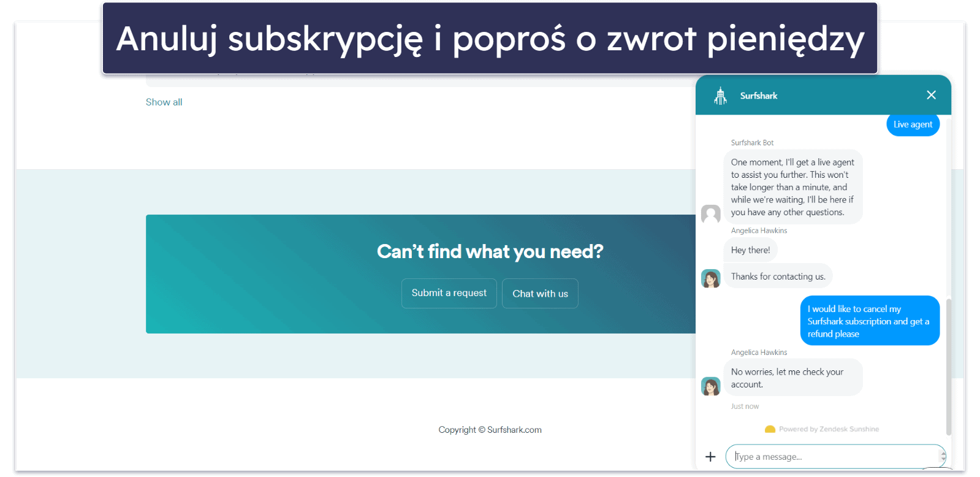The image size is (980, 477).
Task: Click the 'No worries, let me check' message
Action: click(x=793, y=378)
